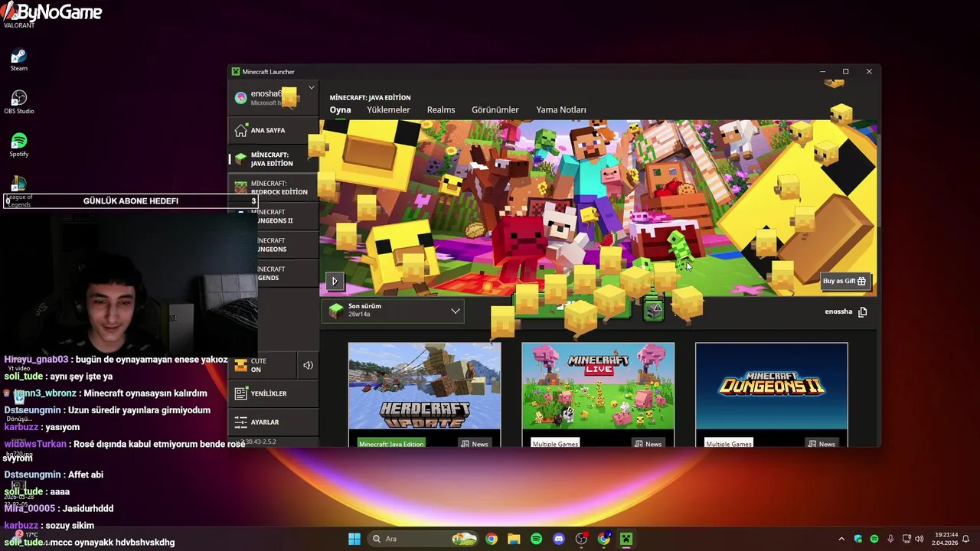This screenshot has width=980, height=551.
Task: Open Spotify desktop shortcut
Action: (x=19, y=145)
